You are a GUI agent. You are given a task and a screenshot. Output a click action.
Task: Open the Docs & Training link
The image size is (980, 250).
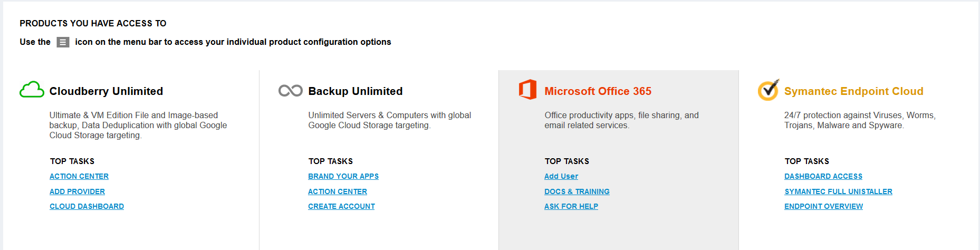pyautogui.click(x=577, y=191)
